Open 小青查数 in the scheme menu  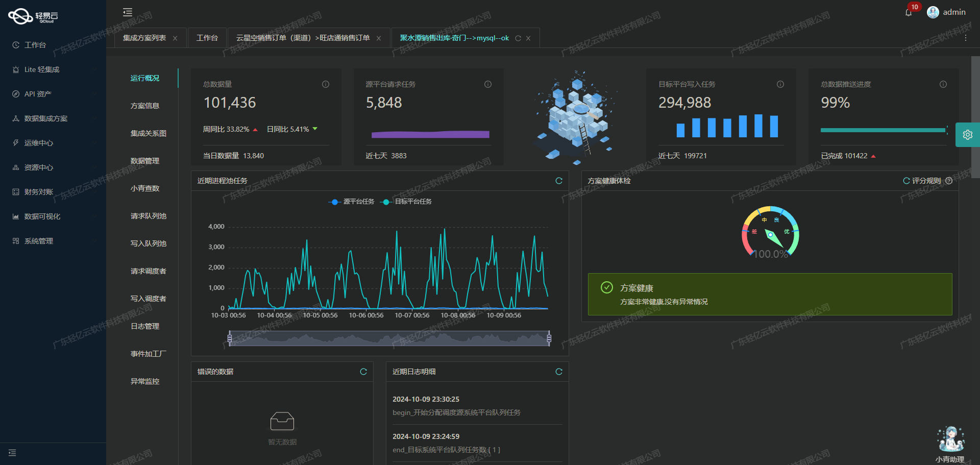pyautogui.click(x=145, y=188)
